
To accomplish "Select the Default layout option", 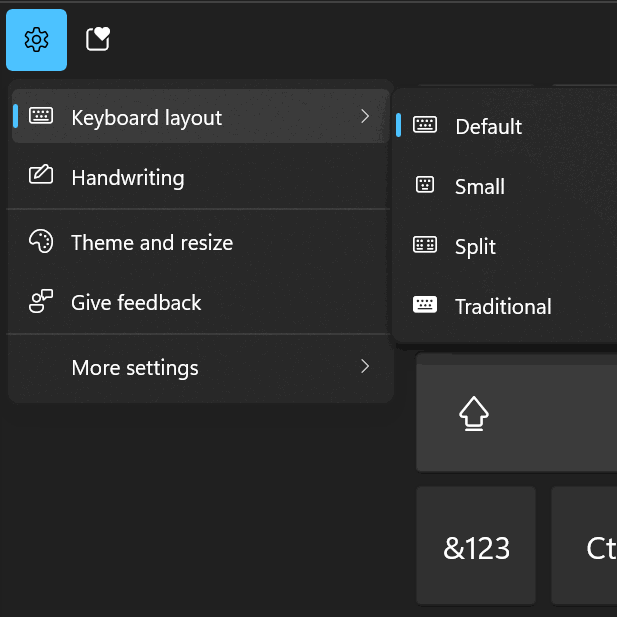I will [506, 125].
